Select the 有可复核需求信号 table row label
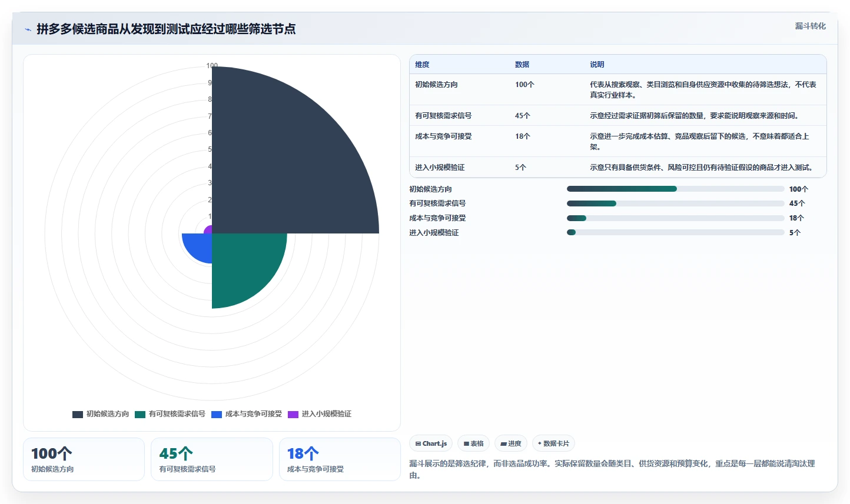Viewport: 850px width, 504px height. [443, 116]
